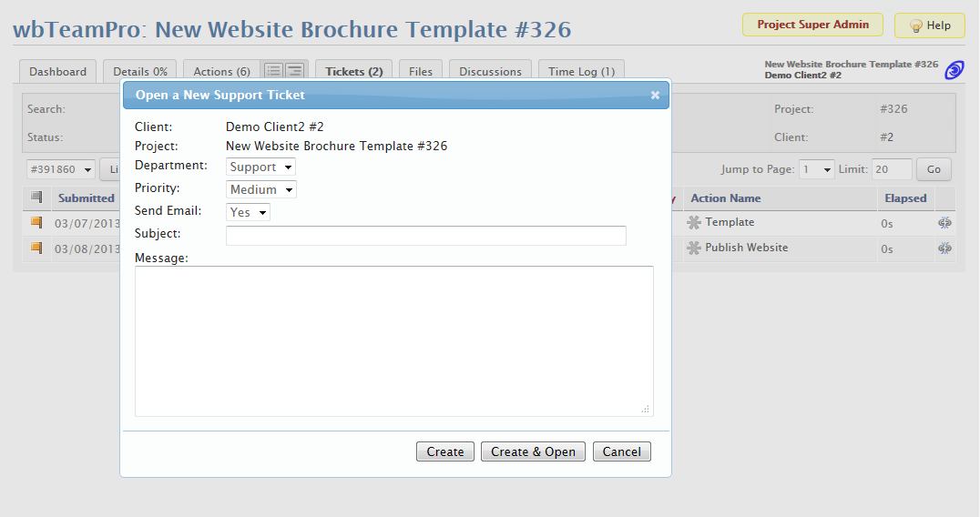Switch to the Dashboard tab

(x=57, y=72)
